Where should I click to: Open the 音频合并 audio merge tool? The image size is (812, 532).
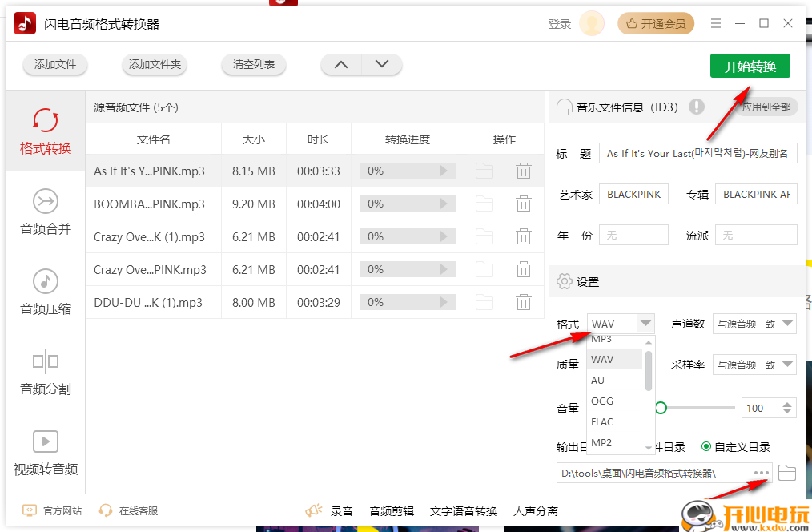pyautogui.click(x=45, y=212)
